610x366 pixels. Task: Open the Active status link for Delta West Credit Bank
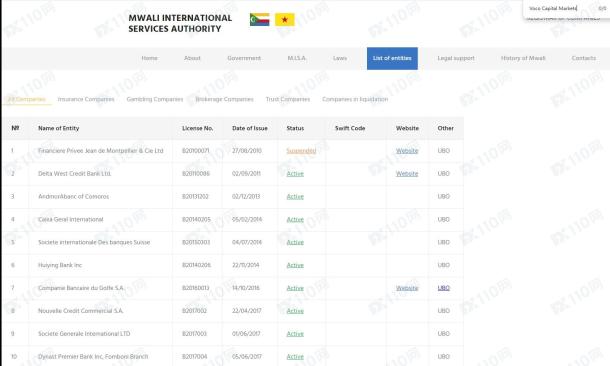point(295,173)
